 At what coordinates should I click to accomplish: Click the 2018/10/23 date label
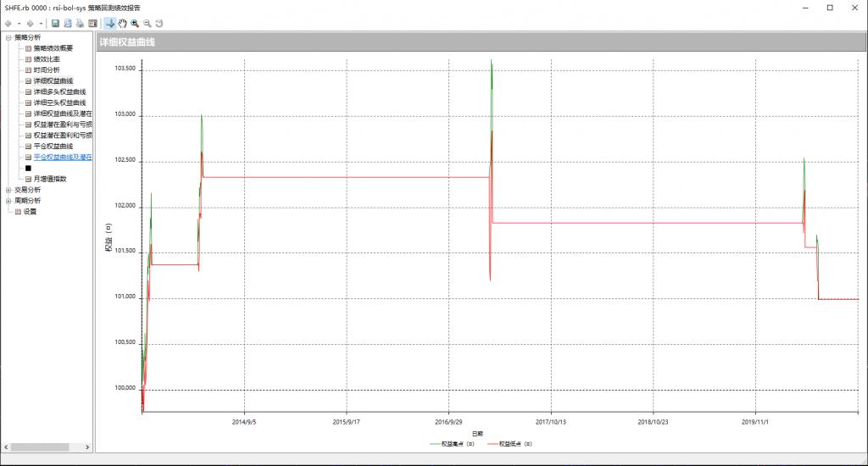pyautogui.click(x=654, y=422)
